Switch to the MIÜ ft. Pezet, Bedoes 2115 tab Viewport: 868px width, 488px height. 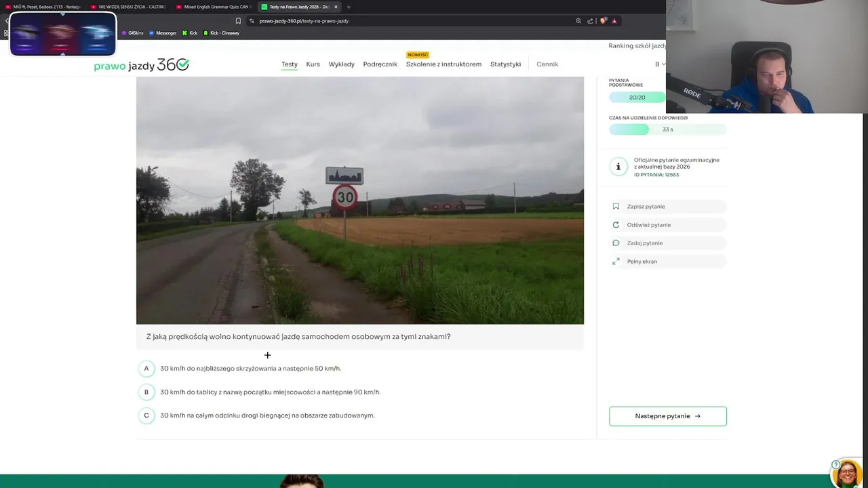point(43,7)
